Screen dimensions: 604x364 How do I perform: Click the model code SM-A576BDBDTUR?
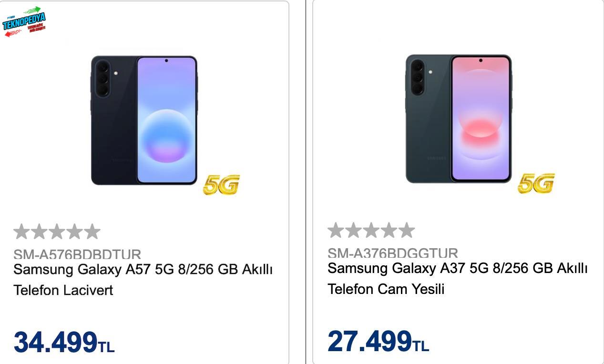tap(77, 254)
